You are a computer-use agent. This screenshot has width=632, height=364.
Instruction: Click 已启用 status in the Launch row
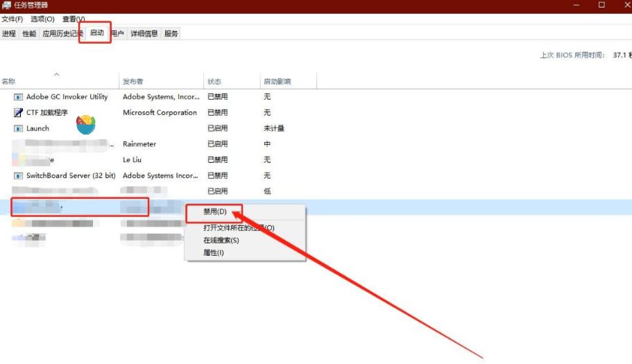[218, 128]
